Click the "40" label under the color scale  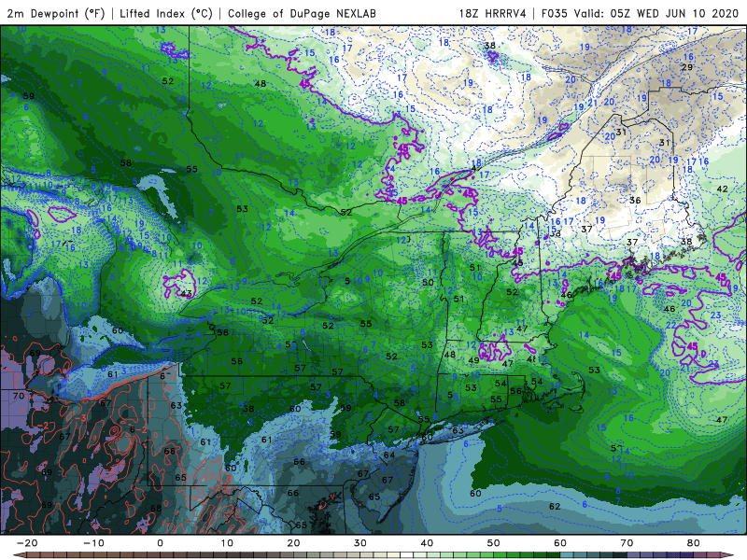427,543
